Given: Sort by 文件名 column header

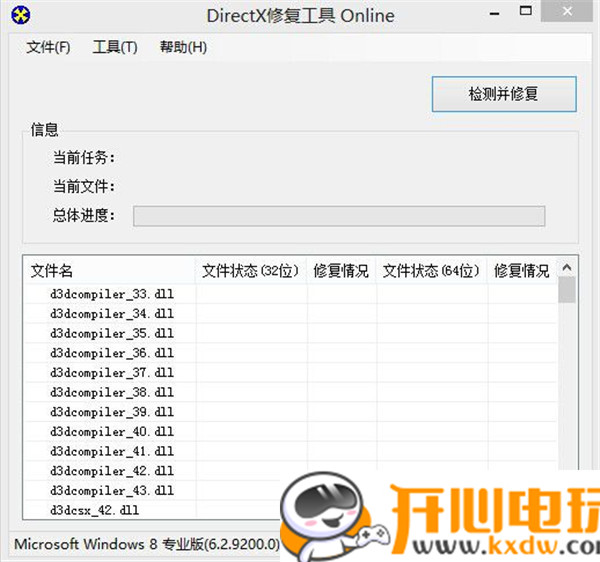Looking at the screenshot, I should [110, 271].
